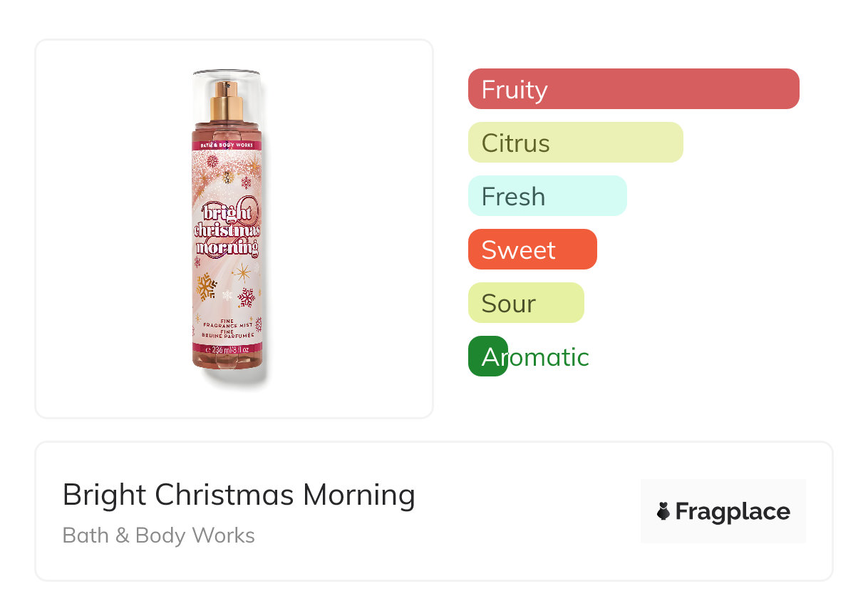Click the bottle's 'bright christmas morning' label text

tap(227, 230)
